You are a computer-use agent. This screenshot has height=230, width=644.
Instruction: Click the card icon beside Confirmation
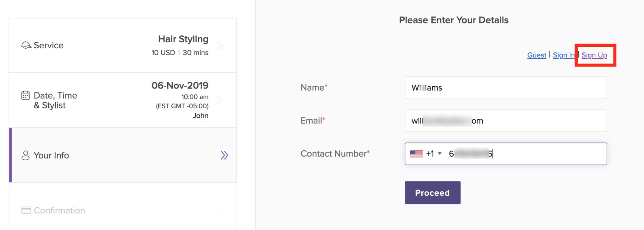(x=26, y=210)
